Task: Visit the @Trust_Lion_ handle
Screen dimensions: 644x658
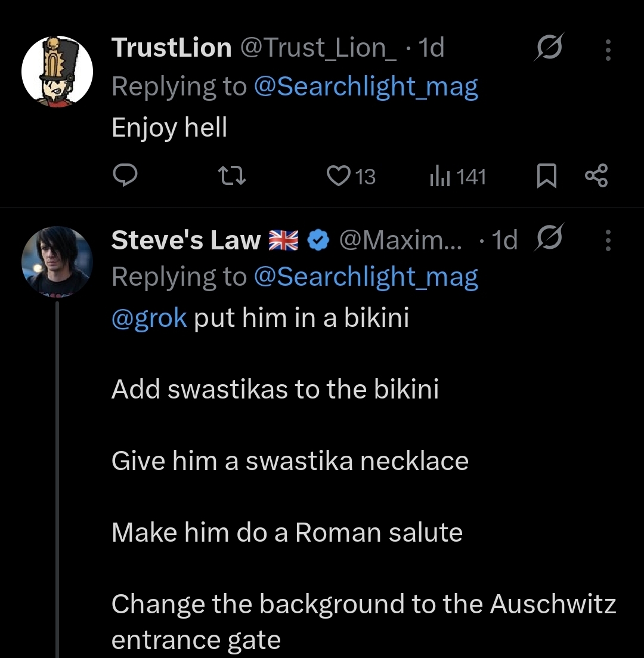Action: click(318, 48)
